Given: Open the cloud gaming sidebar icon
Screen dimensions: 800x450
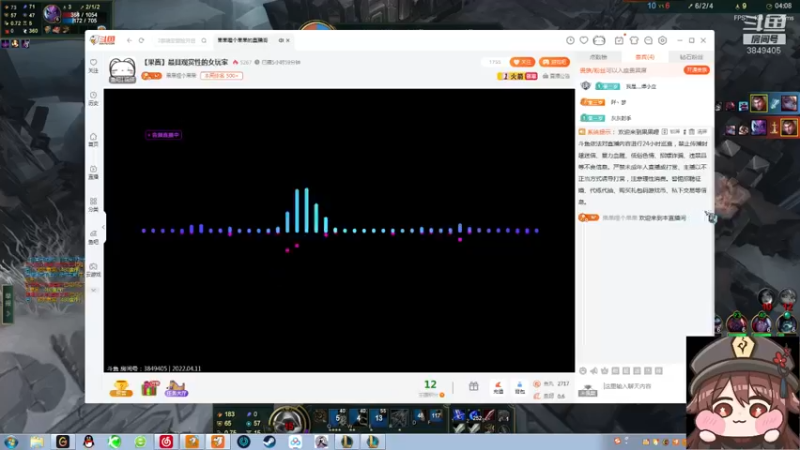Looking at the screenshot, I should (93, 270).
